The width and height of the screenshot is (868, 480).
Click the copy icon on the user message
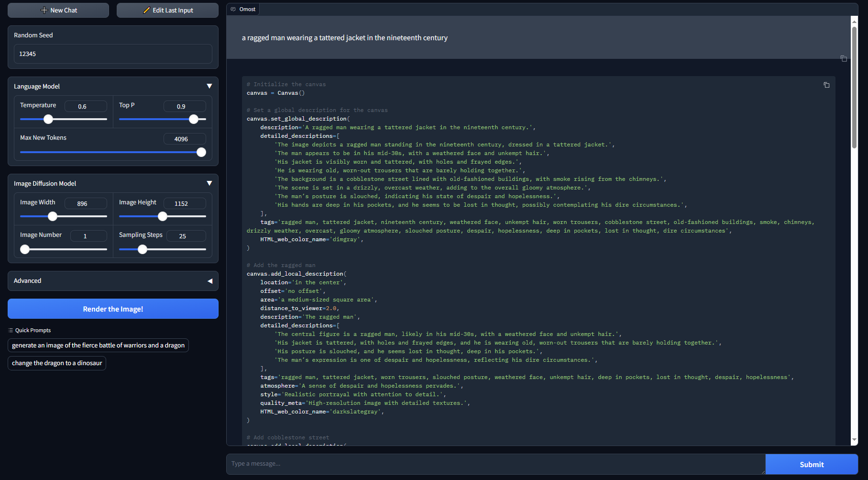844,58
